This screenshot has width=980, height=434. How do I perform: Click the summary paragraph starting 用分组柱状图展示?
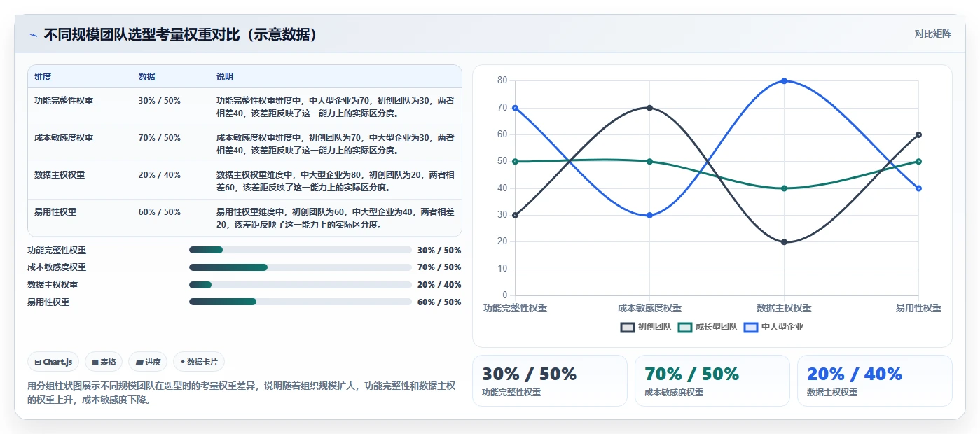pos(242,393)
